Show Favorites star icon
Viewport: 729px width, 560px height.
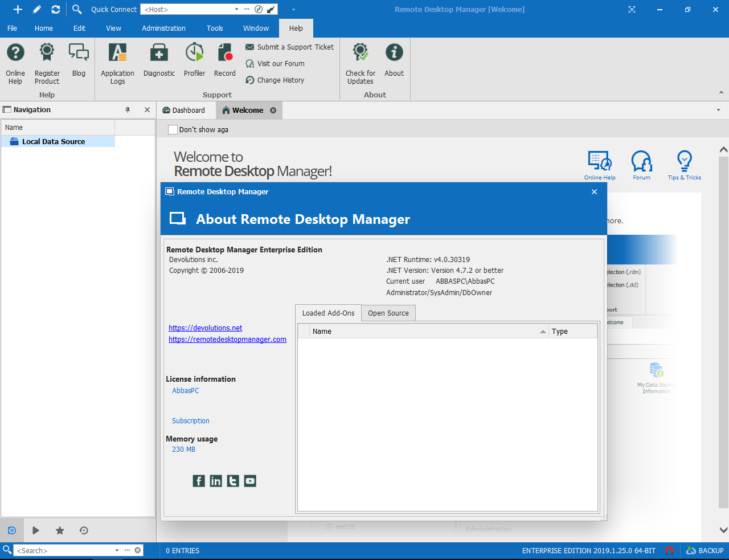pyautogui.click(x=60, y=530)
